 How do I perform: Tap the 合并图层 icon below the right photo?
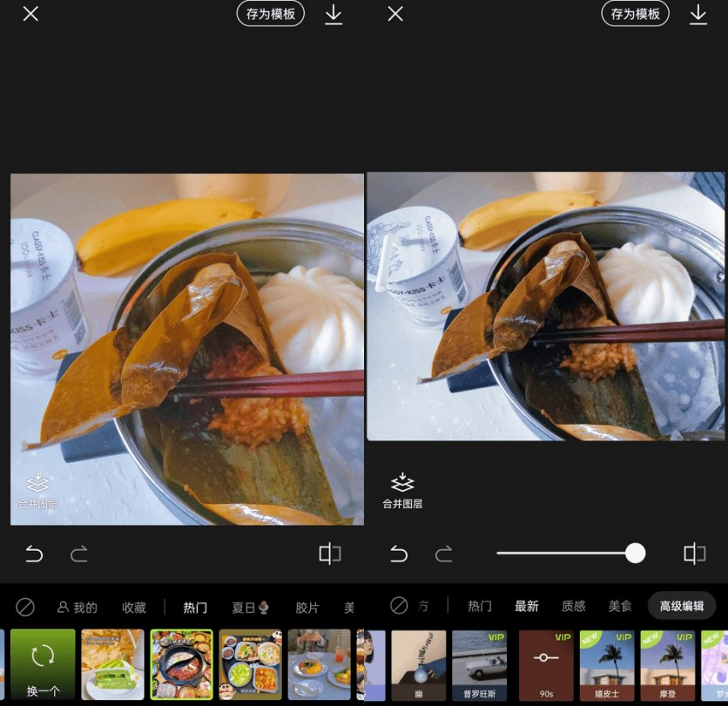click(x=403, y=491)
